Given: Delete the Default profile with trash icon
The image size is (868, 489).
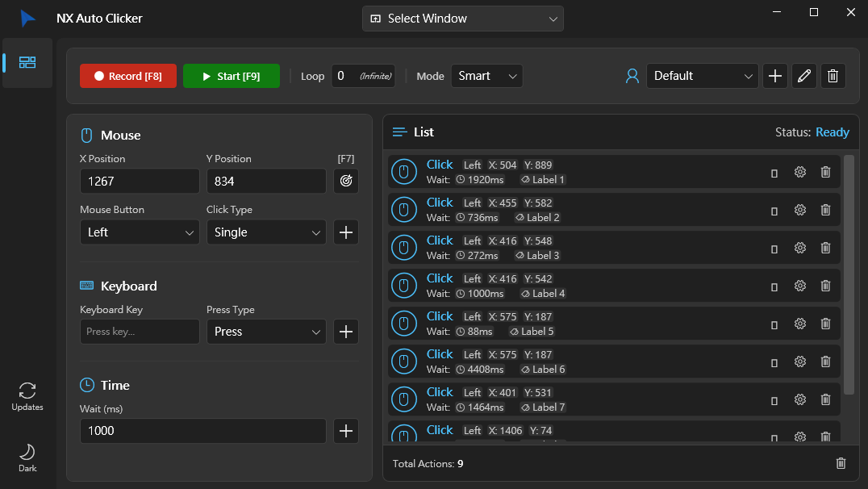Looking at the screenshot, I should click(x=833, y=76).
